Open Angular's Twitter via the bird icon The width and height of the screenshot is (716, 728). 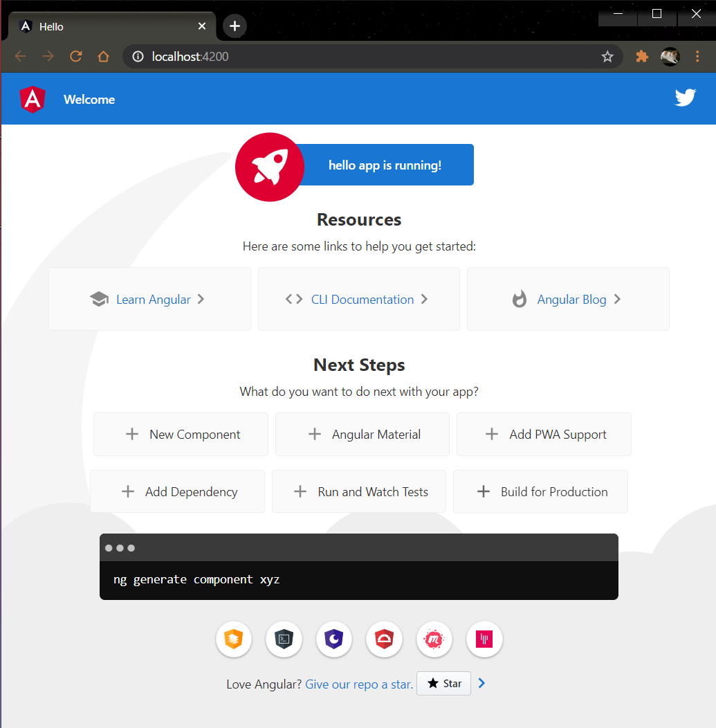(685, 98)
